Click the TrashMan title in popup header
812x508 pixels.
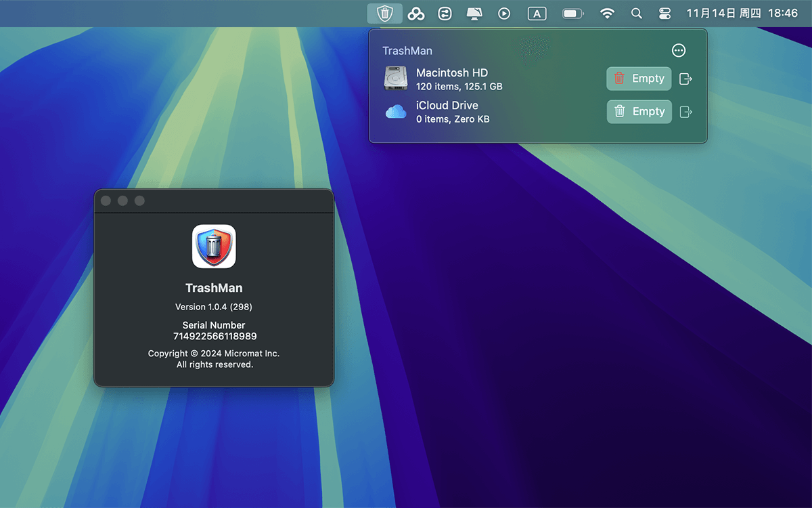tap(407, 51)
